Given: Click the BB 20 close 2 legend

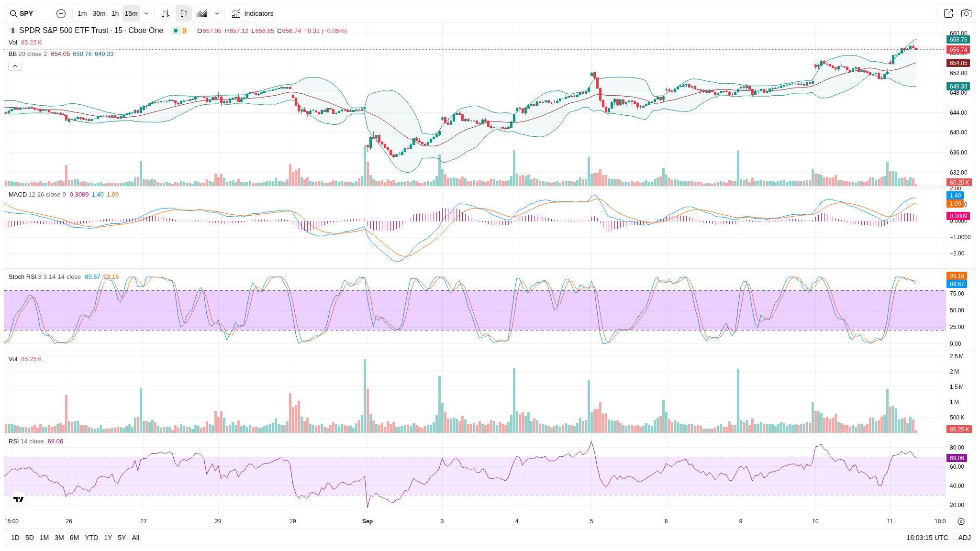Looking at the screenshot, I should (x=28, y=54).
